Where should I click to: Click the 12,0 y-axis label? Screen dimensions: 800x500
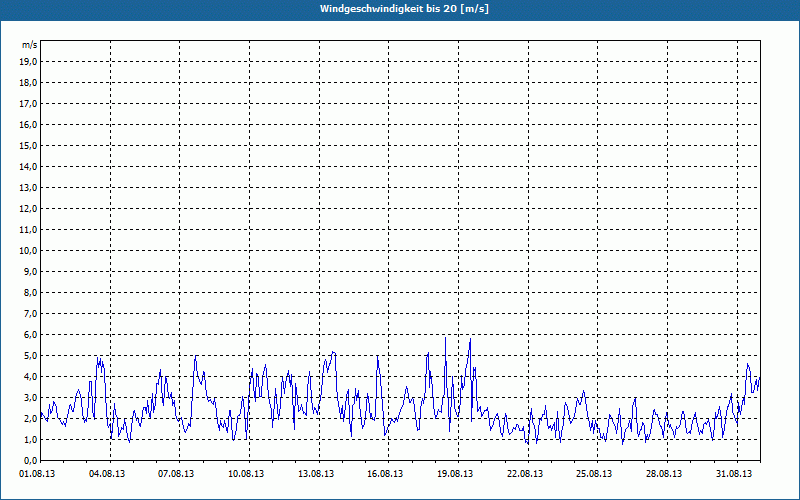pyautogui.click(x=28, y=208)
